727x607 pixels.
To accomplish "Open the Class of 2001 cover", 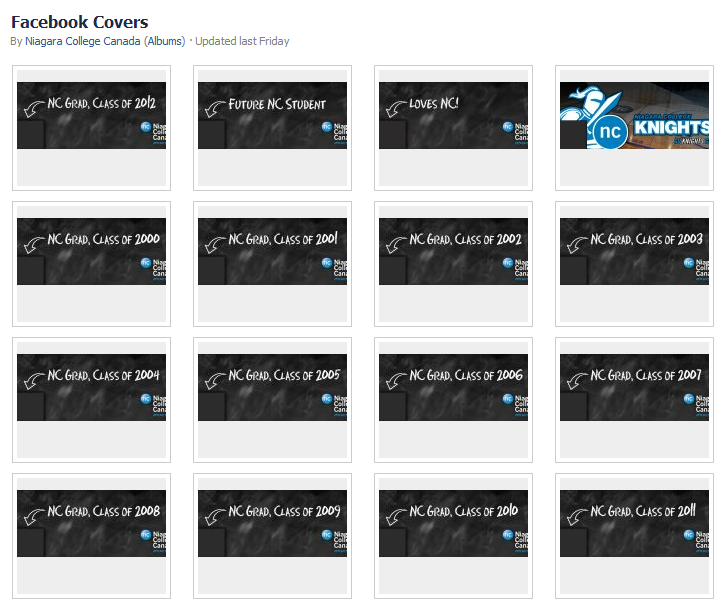I will (272, 264).
